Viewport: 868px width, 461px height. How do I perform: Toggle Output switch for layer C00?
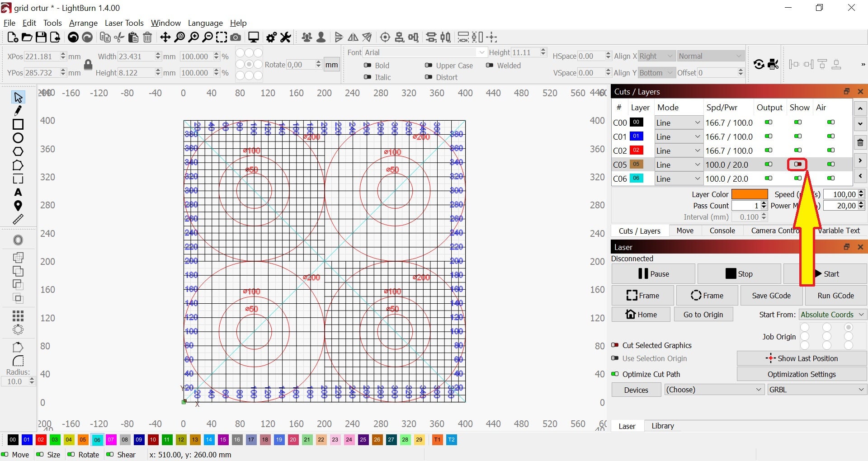pyautogui.click(x=769, y=122)
